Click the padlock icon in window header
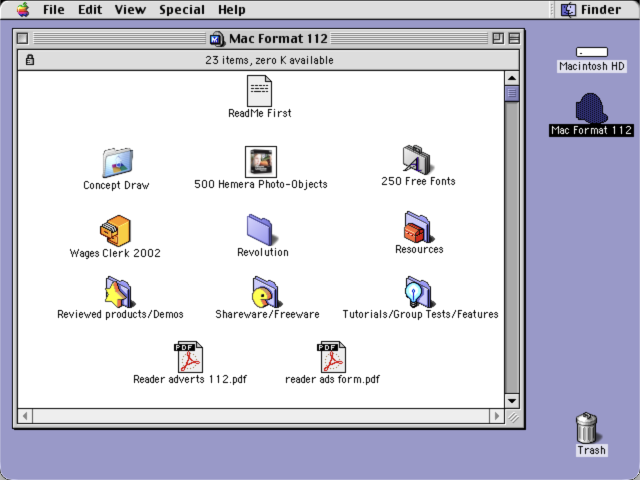Viewport: 640px width, 480px height. (x=29, y=60)
